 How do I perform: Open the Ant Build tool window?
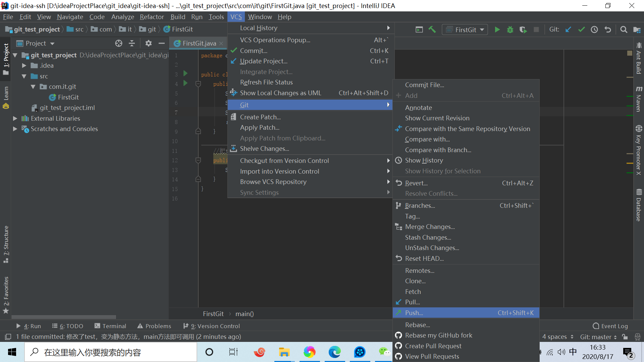click(x=639, y=58)
